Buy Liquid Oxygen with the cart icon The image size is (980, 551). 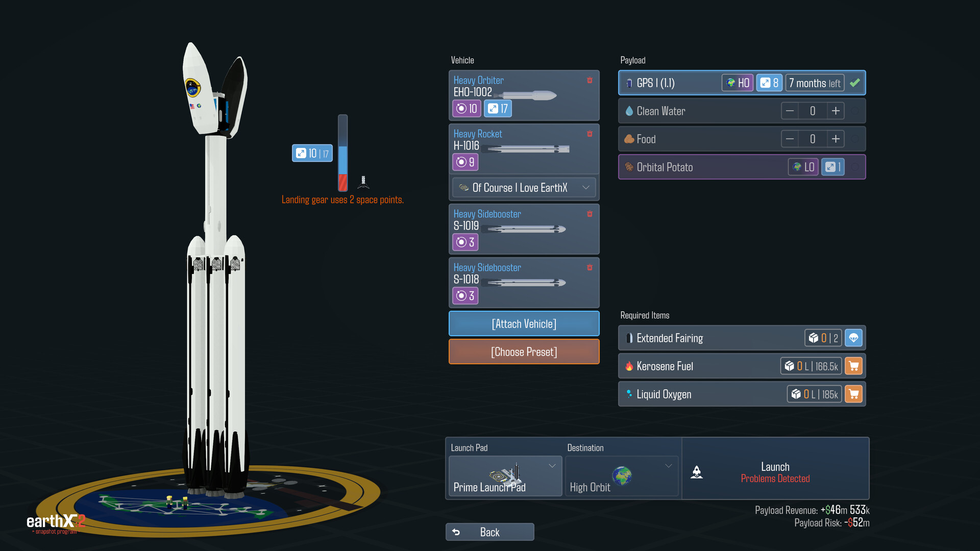pyautogui.click(x=853, y=394)
